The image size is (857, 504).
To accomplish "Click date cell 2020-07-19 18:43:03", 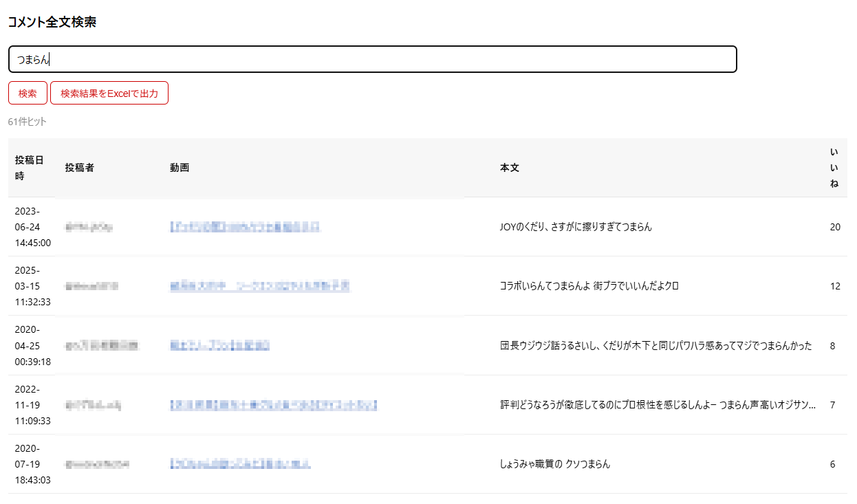I will click(32, 464).
